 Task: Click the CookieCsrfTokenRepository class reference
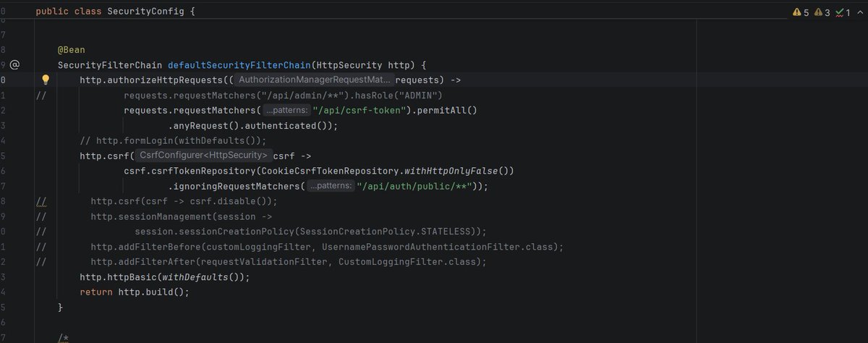click(331, 171)
